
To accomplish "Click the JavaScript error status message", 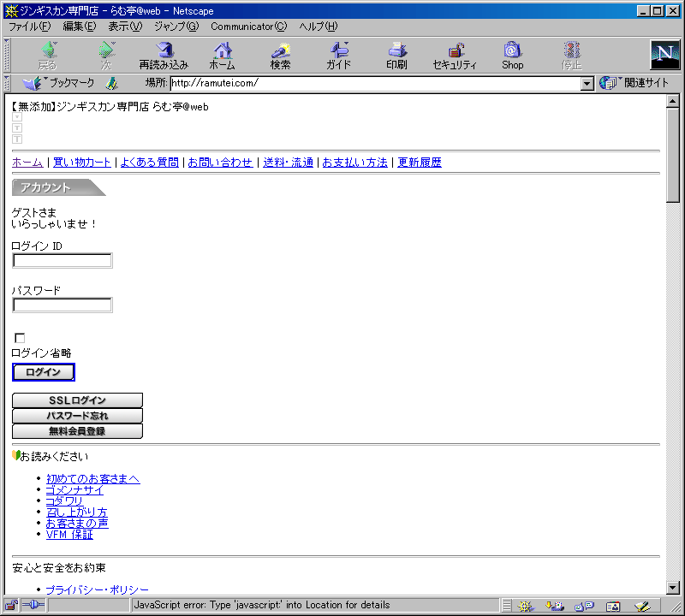I will tap(262, 605).
